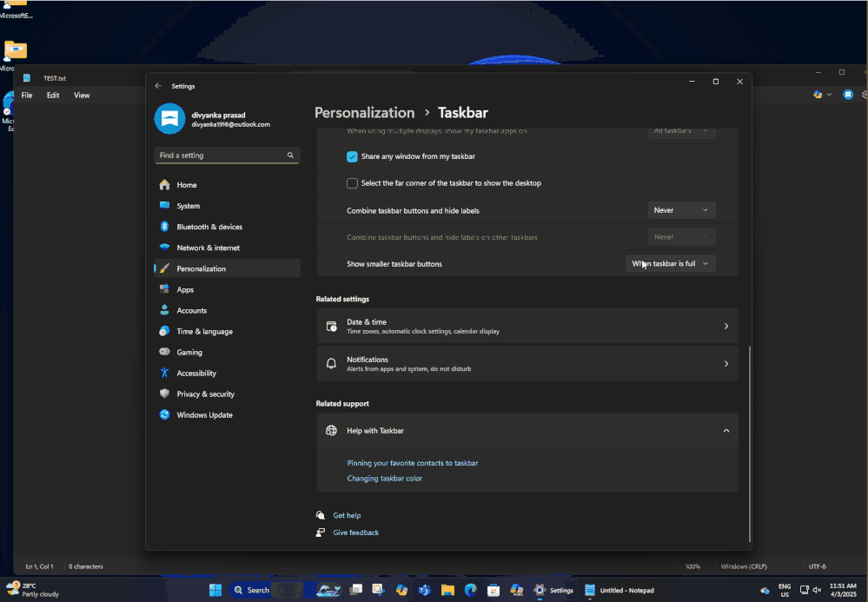
Task: Open Combine taskbar buttons and hide labels dropdown
Action: point(681,210)
